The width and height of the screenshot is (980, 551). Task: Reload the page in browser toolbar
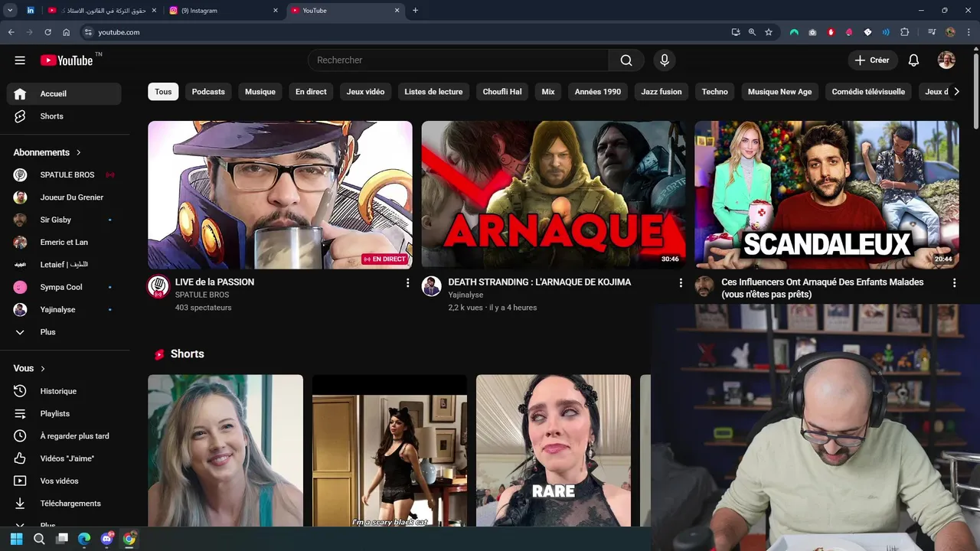pos(47,32)
